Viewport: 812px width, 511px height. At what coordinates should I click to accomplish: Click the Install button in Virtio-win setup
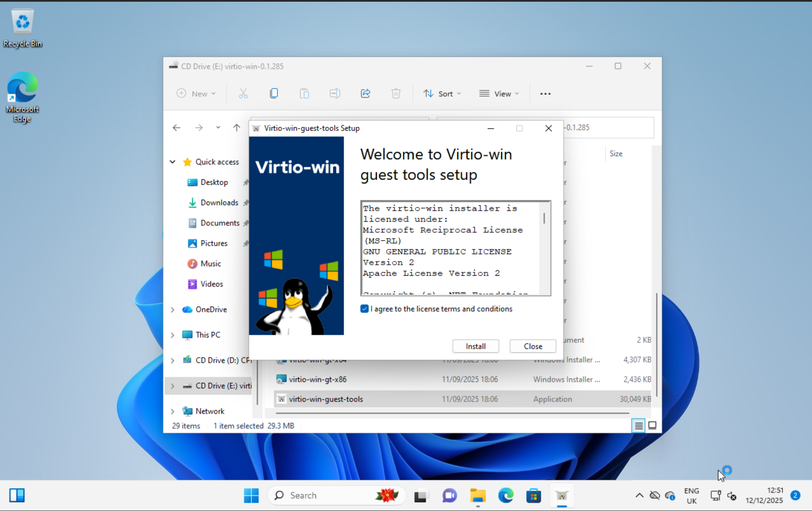click(475, 346)
